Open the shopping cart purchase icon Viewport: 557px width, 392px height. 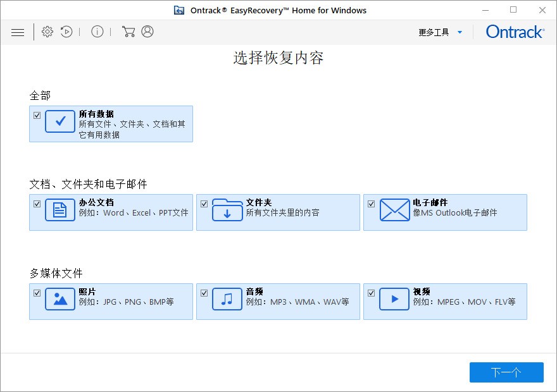point(127,32)
